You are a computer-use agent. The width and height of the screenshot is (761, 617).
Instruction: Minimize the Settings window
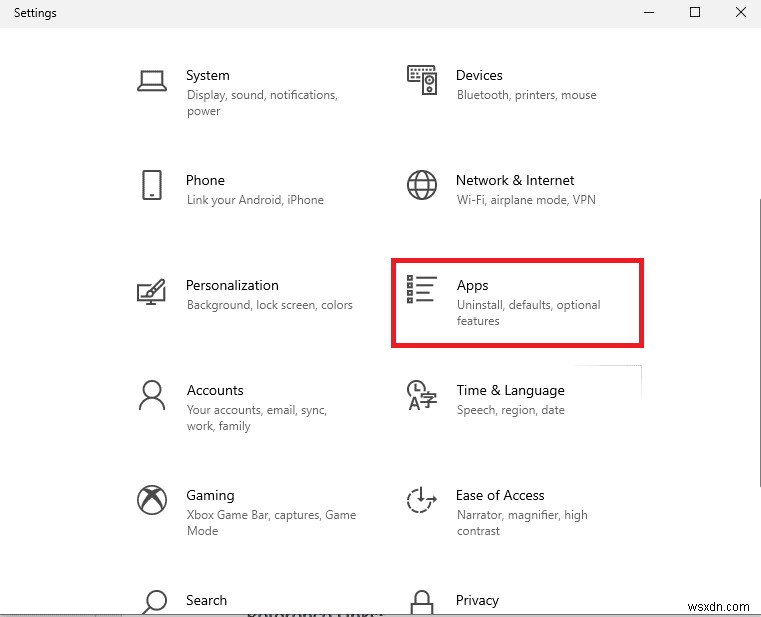coord(649,13)
